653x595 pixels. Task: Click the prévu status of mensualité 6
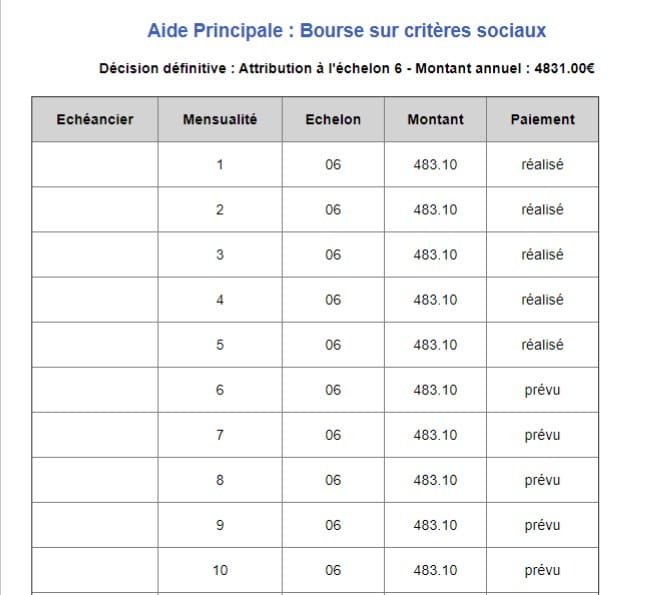point(542,390)
